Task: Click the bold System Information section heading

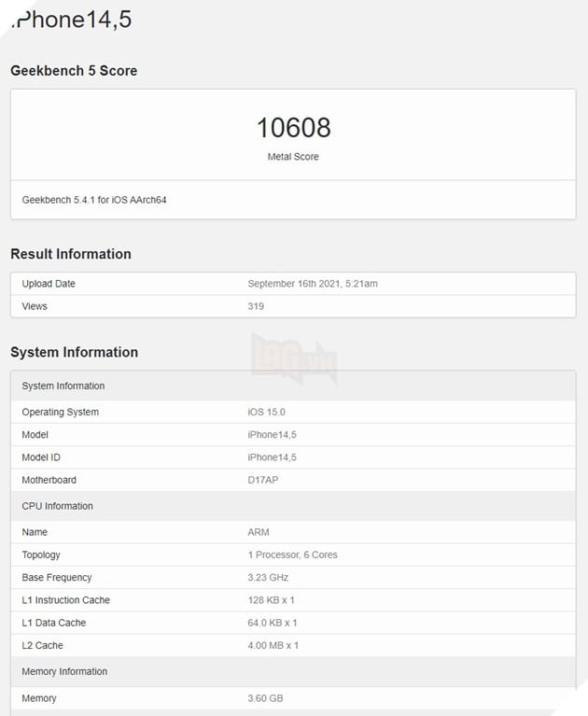Action: point(74,352)
